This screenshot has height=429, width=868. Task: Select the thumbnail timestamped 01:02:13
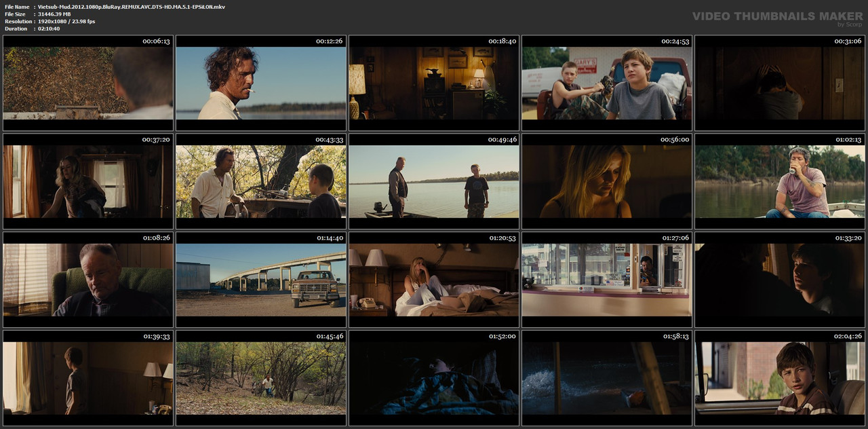(x=780, y=181)
